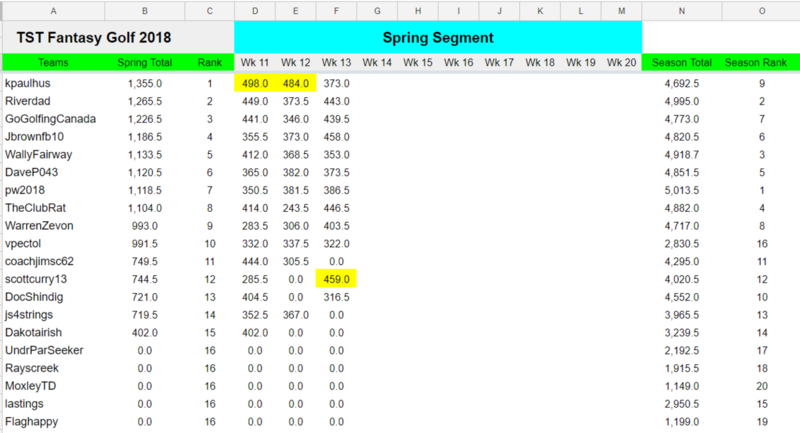This screenshot has width=800, height=433.
Task: Select the Season Total header cell
Action: [x=681, y=63]
